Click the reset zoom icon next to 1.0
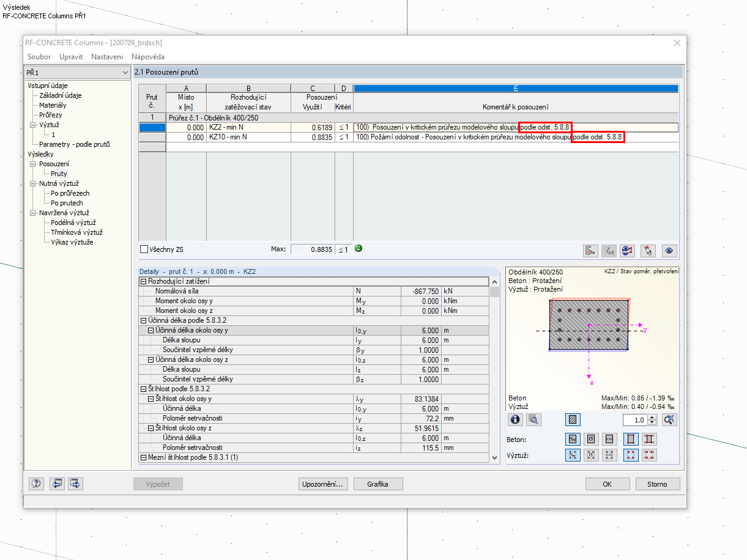 670,419
